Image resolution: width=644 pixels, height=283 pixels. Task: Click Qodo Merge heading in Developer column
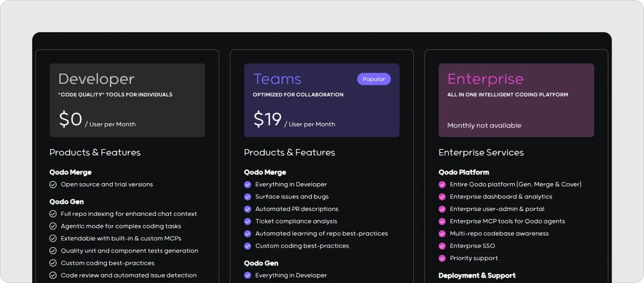pyautogui.click(x=70, y=172)
